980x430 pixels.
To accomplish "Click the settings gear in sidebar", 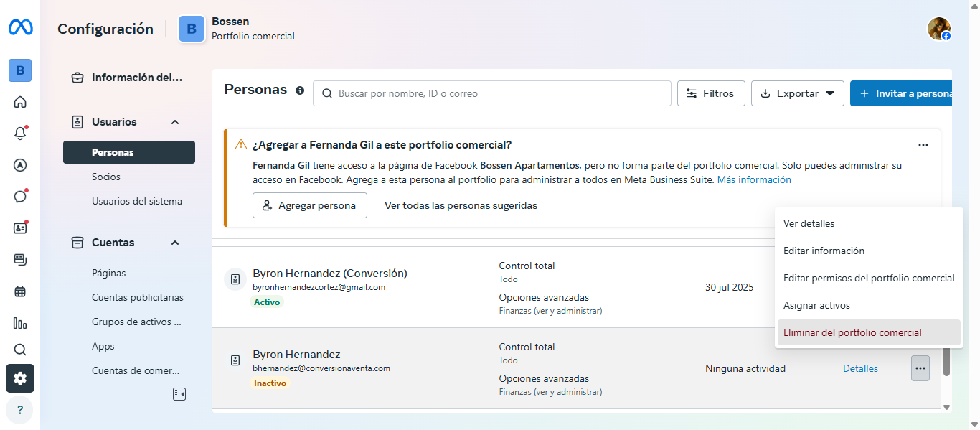I will point(20,378).
